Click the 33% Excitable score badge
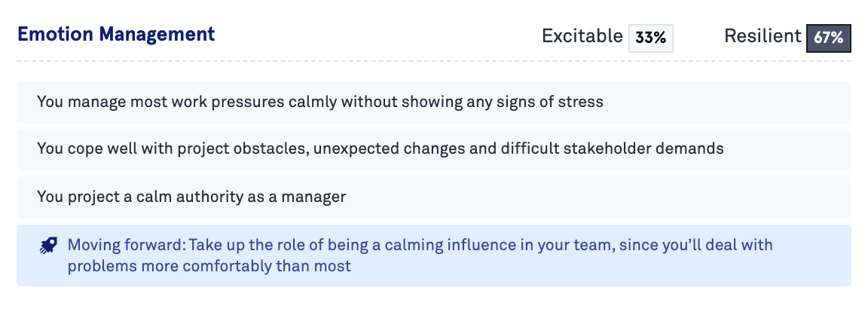This screenshot has width=868, height=315. coord(650,37)
